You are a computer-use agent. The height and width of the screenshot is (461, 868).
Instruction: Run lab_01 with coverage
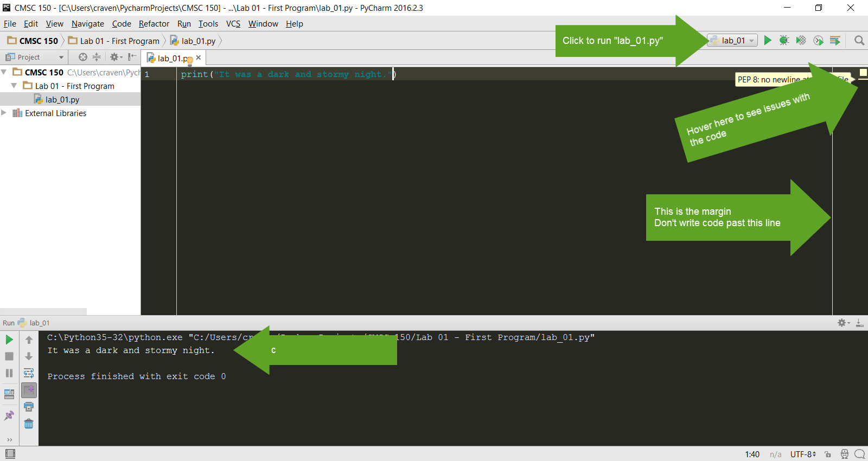click(801, 40)
